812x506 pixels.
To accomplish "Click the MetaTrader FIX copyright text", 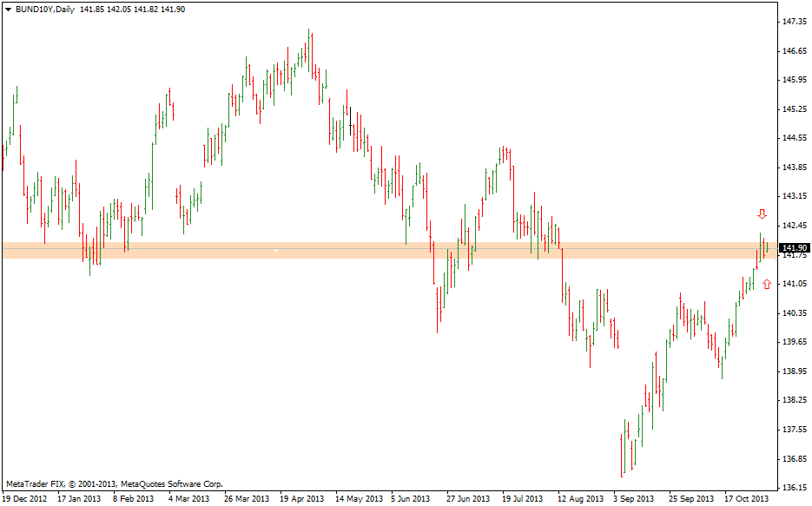I will 114,483.
